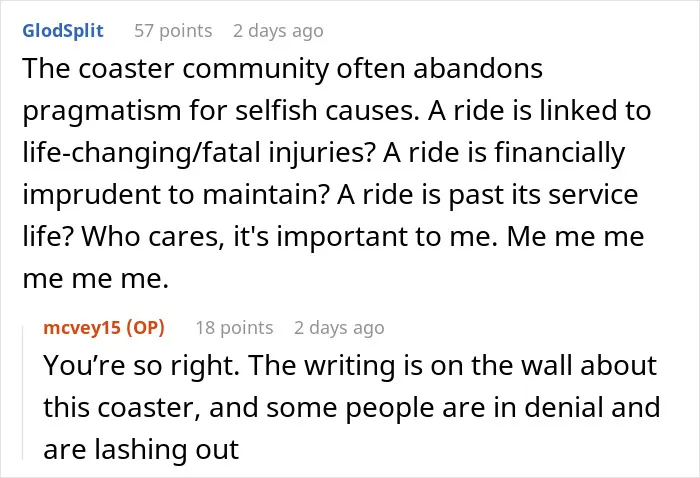
Task: Click the words "are lashing out"
Action: point(142,449)
